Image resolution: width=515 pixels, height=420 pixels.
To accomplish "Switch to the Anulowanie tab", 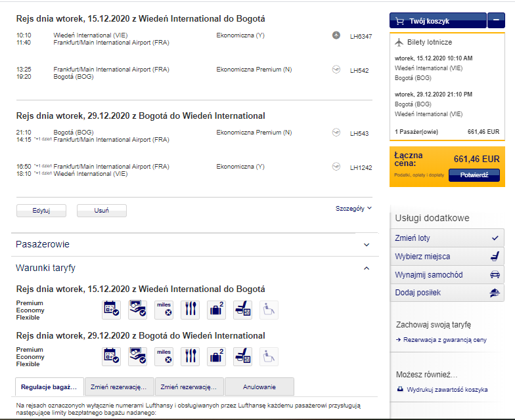I will pyautogui.click(x=259, y=387).
